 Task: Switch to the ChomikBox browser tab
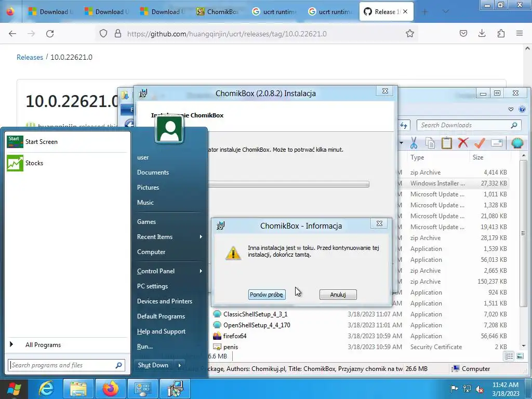217,11
